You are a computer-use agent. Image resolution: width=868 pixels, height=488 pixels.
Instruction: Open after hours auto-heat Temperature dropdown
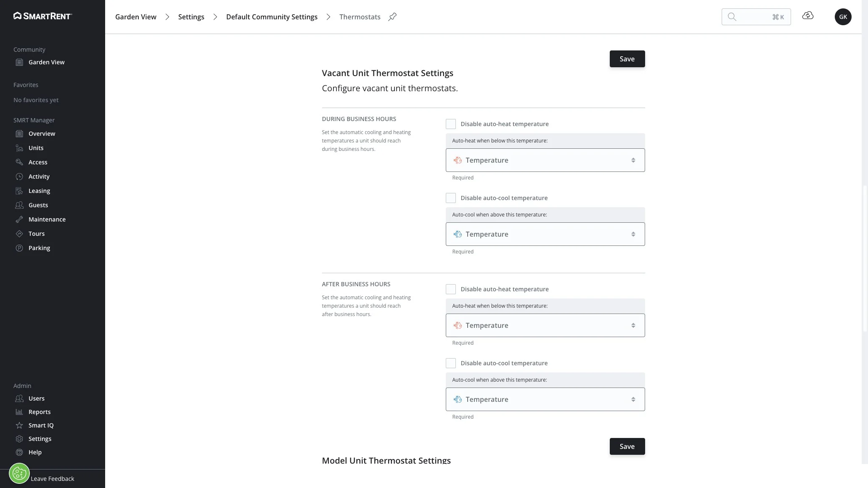(x=545, y=325)
